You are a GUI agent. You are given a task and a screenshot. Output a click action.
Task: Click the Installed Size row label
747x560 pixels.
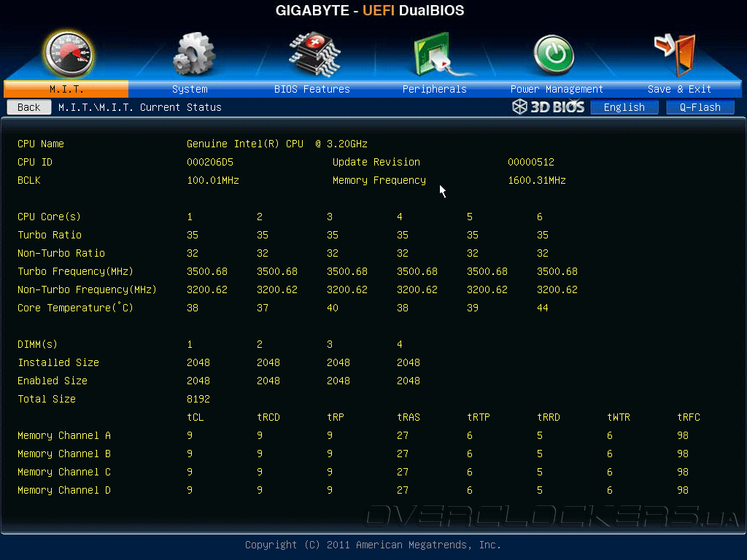(58, 362)
